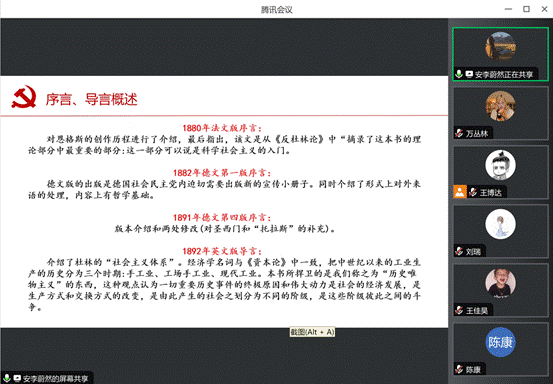The height and width of the screenshot is (384, 553).
Task: Click the muted microphone icon beside 刘瑞
Action: point(459,251)
